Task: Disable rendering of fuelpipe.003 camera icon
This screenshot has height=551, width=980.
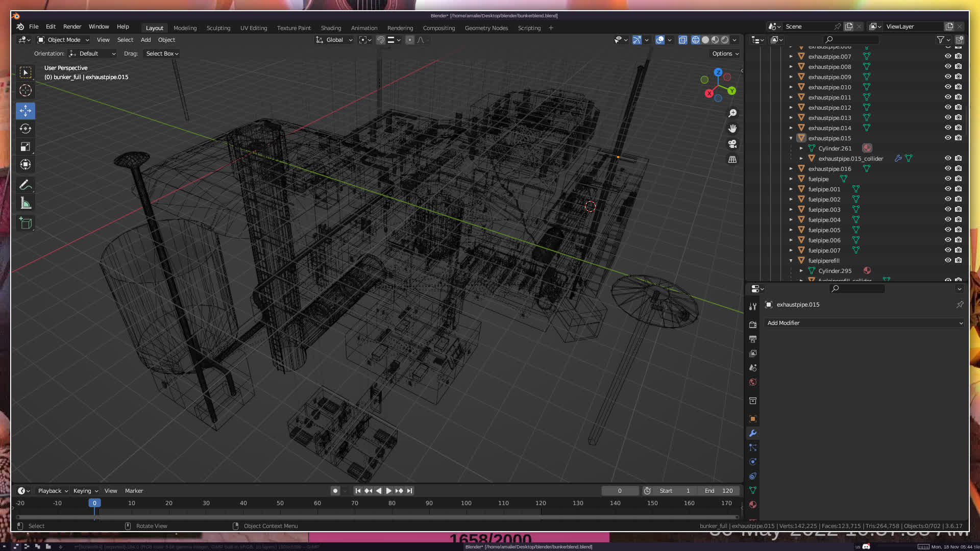Action: [959, 210]
